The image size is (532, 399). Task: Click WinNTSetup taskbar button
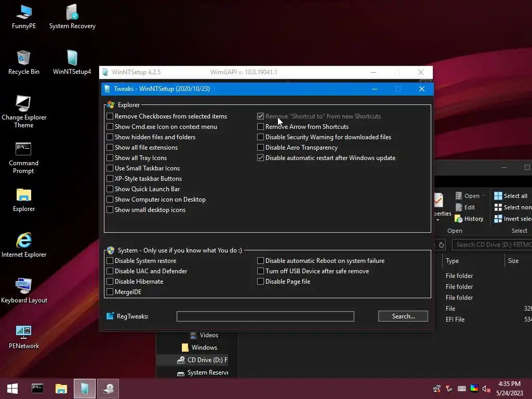point(85,389)
